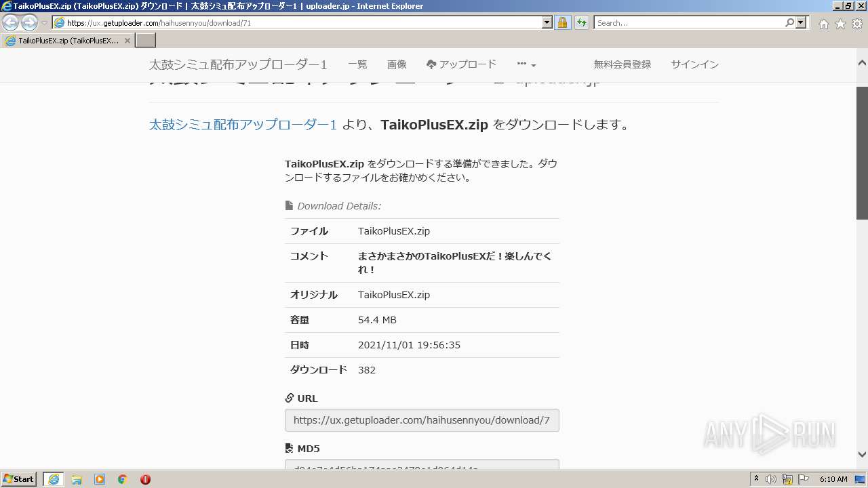The width and height of the screenshot is (868, 488).
Task: Click the browser Forward arrow button
Action: (29, 22)
